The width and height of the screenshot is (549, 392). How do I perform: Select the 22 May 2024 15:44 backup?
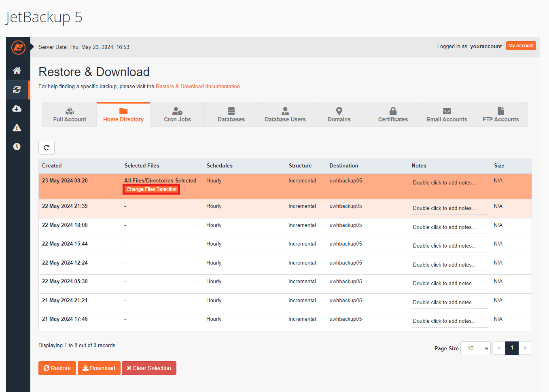coord(285,246)
